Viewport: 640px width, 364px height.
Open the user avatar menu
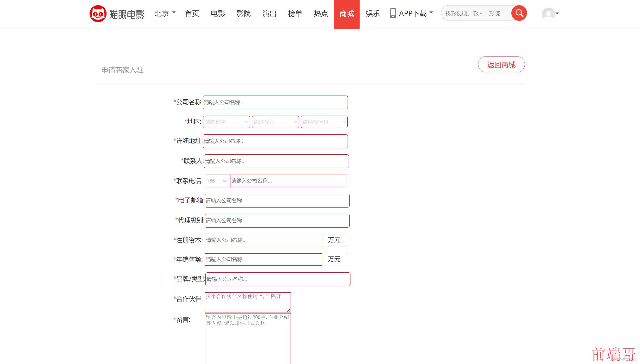pyautogui.click(x=550, y=14)
